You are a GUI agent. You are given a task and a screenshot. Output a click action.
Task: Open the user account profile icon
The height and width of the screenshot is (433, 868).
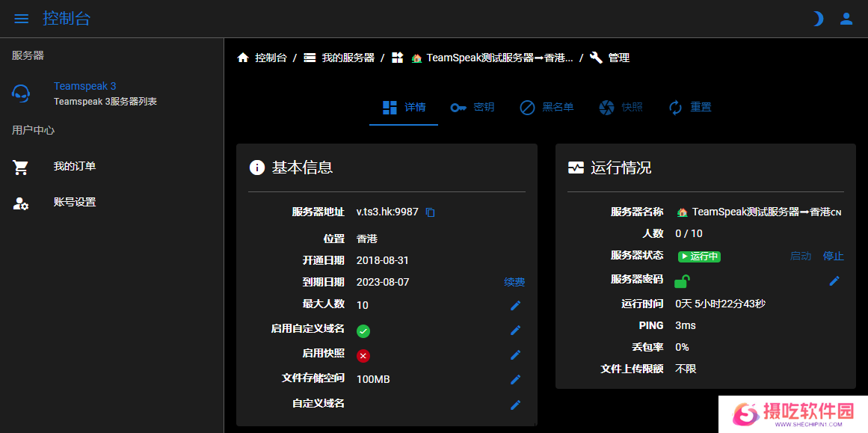pos(846,19)
